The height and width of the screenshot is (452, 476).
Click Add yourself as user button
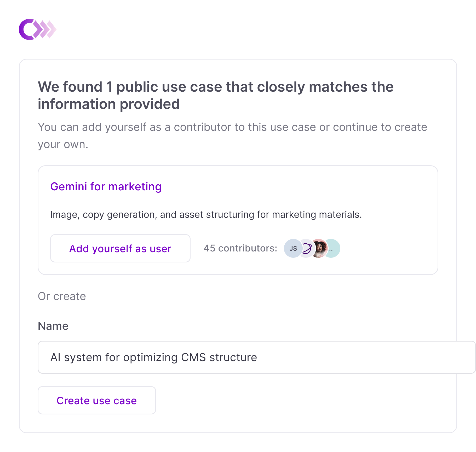click(x=120, y=248)
